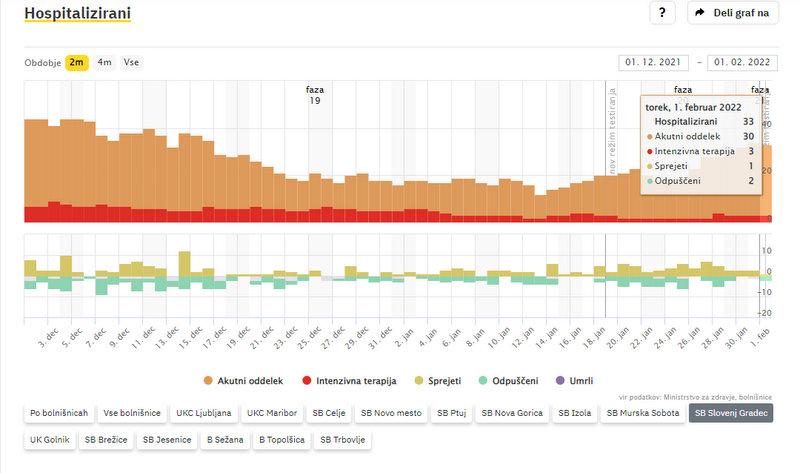The height and width of the screenshot is (473, 800).
Task: Toggle the Odpuščeni legend item
Action: tap(508, 381)
